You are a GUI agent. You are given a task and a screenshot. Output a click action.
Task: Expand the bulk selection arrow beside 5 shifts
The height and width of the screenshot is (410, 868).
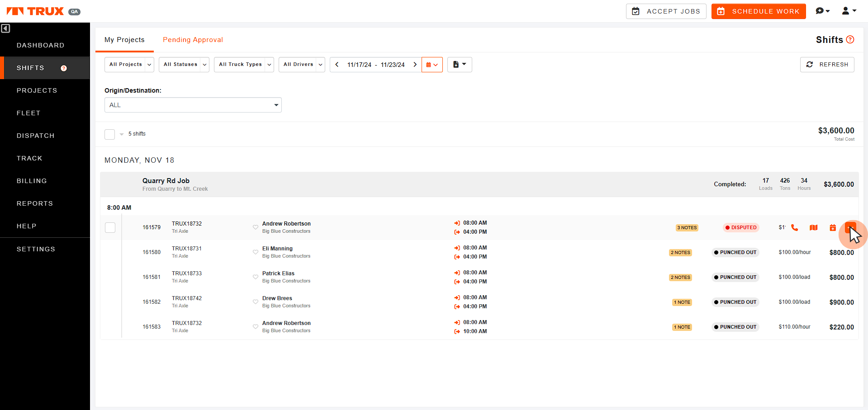tap(122, 134)
